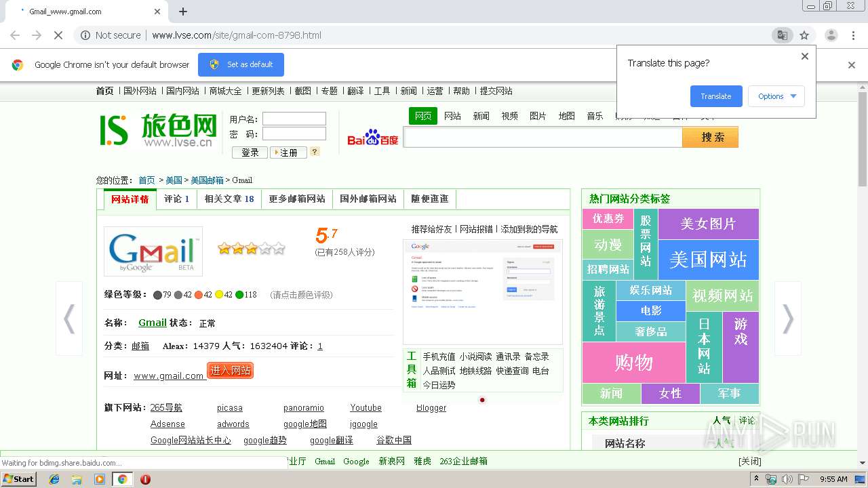Open the 国外邮箱网站 tab

click(368, 199)
